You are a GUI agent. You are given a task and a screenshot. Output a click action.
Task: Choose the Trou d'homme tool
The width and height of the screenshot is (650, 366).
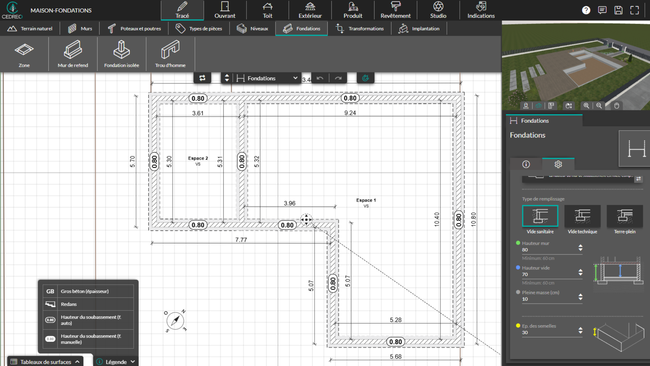(170, 54)
